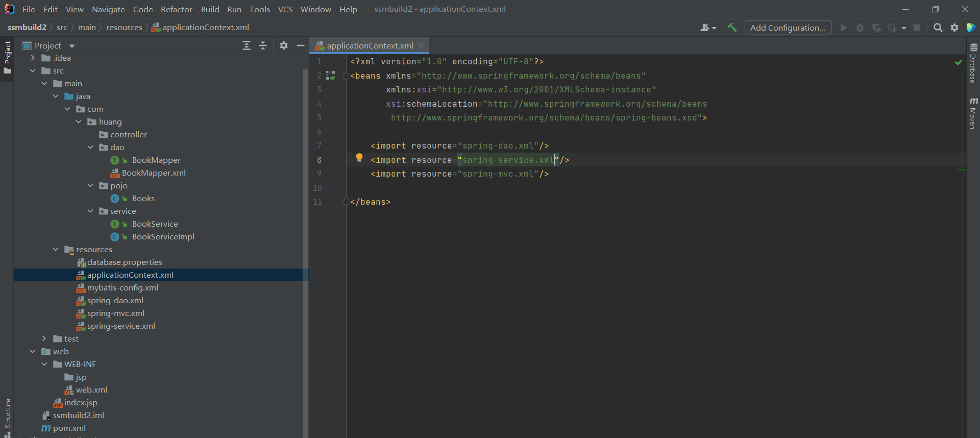Collapse the src folder
This screenshot has width=980, height=438.
tap(33, 71)
